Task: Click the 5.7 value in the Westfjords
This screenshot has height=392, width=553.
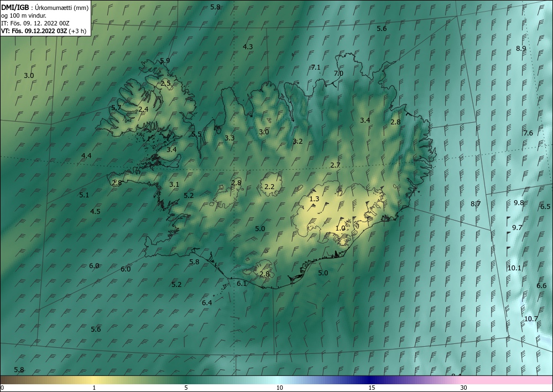Action: [116, 107]
